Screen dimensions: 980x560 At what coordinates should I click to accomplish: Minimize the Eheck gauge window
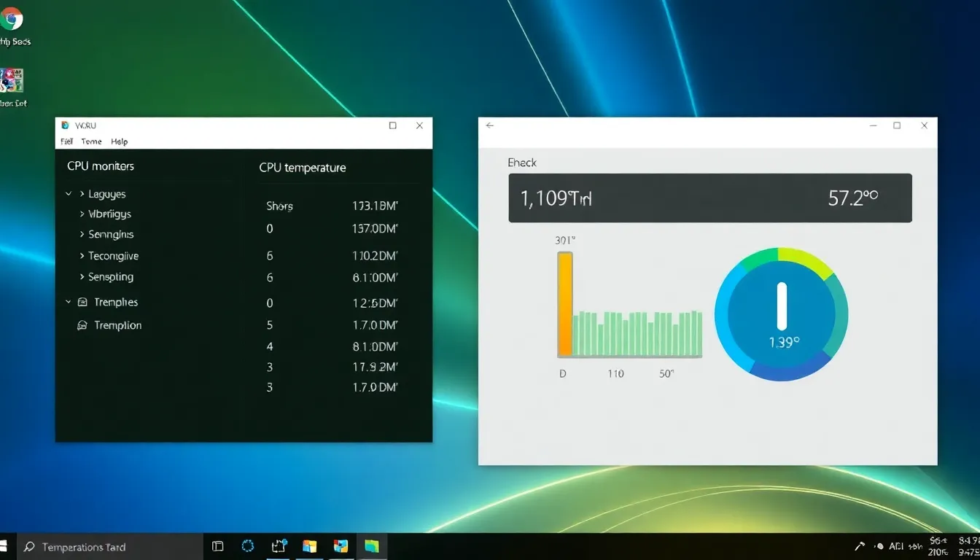coord(874,125)
